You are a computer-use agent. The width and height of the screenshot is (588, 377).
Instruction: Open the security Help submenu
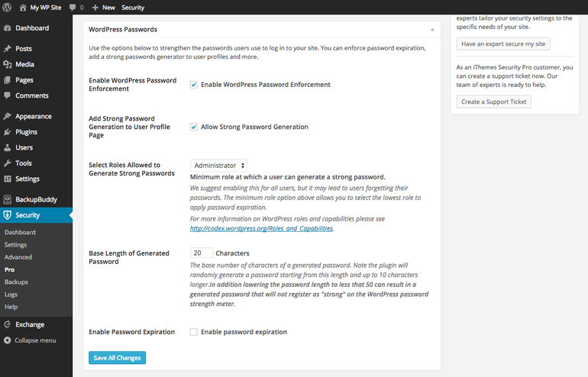11,307
